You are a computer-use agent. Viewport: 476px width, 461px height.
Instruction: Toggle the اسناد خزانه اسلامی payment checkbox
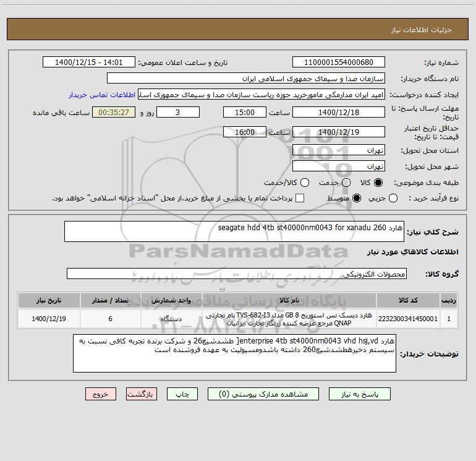pyautogui.click(x=300, y=198)
